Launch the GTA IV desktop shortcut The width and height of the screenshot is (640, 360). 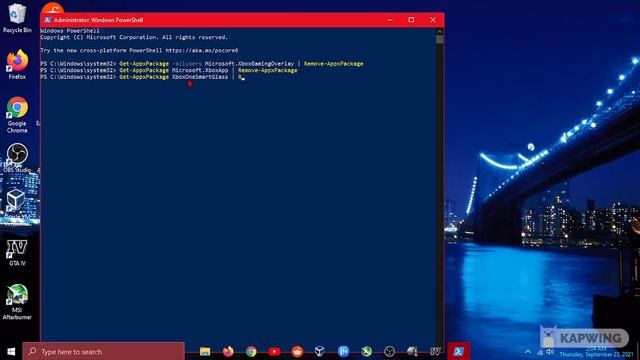pos(17,253)
